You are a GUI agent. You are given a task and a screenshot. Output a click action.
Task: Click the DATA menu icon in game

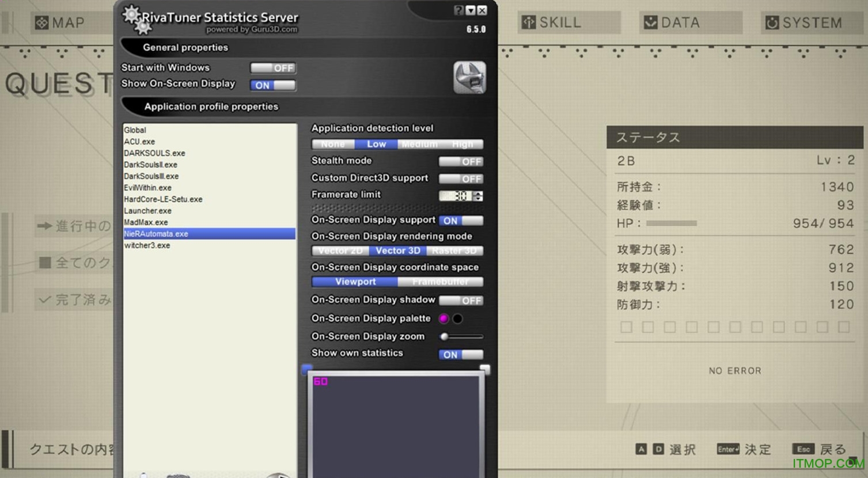point(650,22)
